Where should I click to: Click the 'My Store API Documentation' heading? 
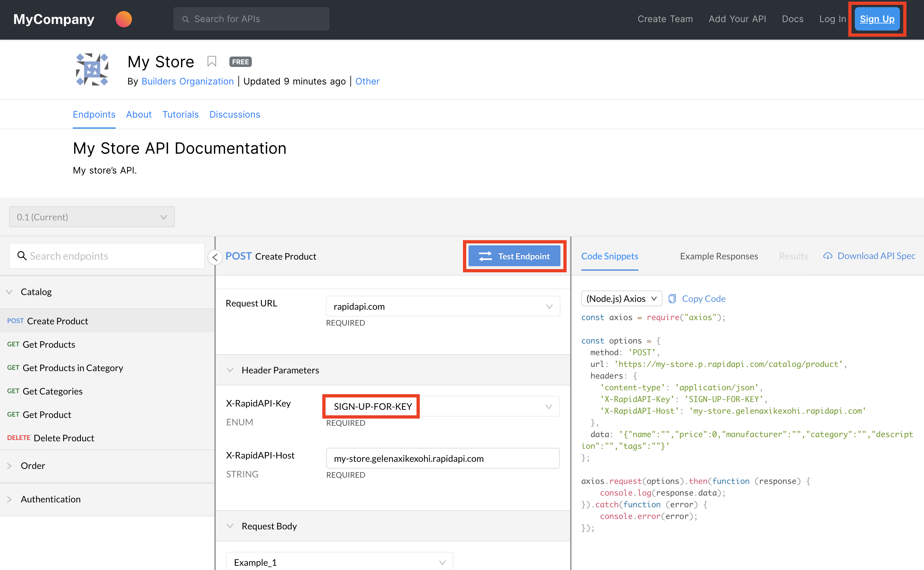(180, 149)
